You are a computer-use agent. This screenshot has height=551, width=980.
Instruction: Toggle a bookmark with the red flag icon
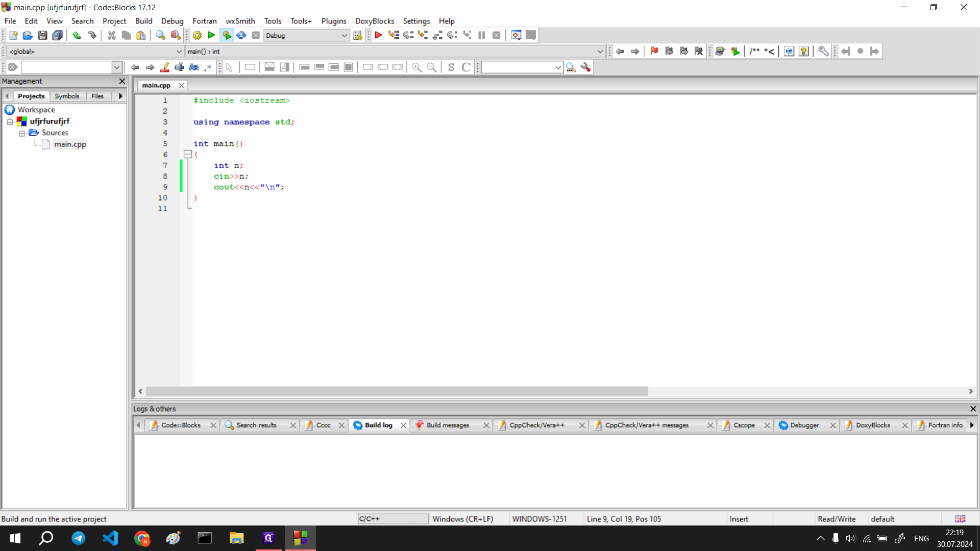point(654,51)
